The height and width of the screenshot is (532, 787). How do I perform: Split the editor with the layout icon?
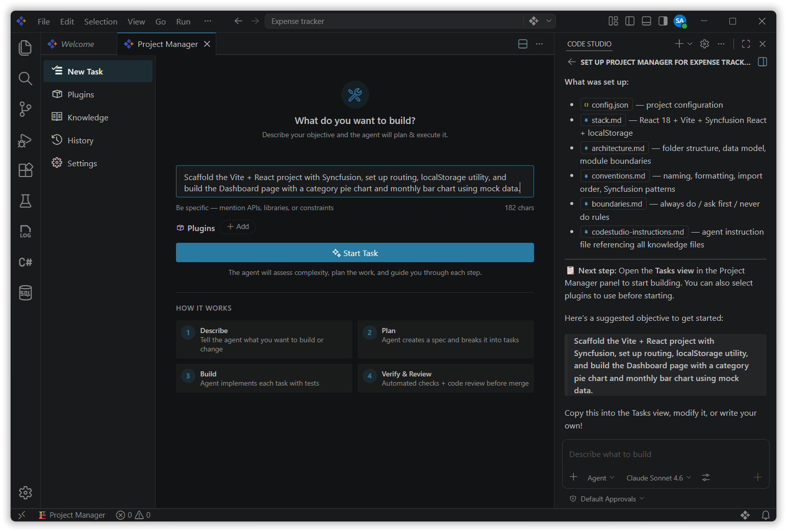(523, 44)
